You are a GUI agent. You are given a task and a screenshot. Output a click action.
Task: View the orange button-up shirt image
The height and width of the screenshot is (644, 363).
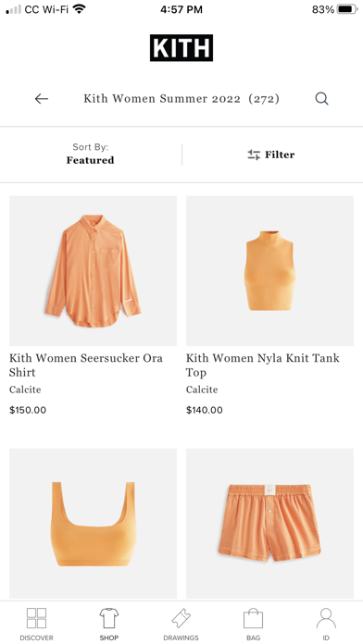[93, 271]
